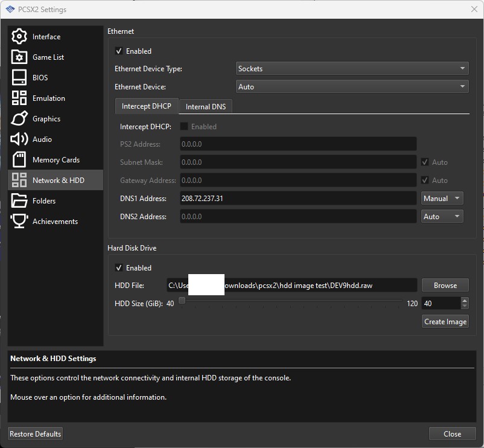Image resolution: width=484 pixels, height=448 pixels.
Task: Click the PS2 Address field
Action: (298, 144)
